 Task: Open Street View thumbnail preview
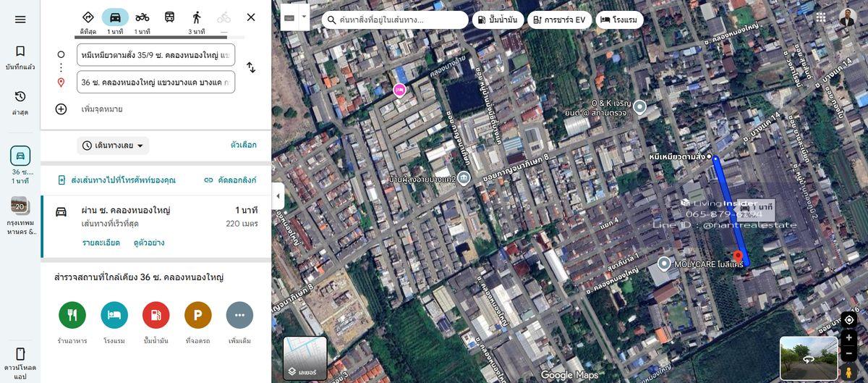[x=808, y=358]
